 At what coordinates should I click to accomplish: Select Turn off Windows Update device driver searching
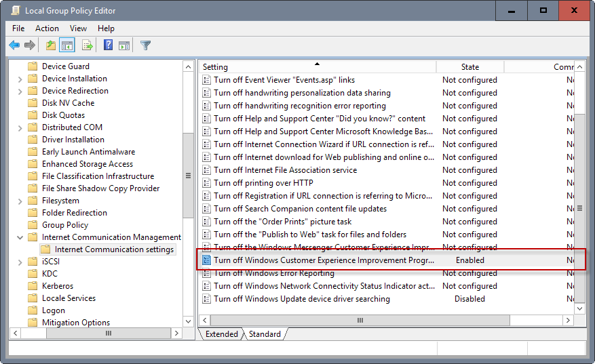coord(302,299)
